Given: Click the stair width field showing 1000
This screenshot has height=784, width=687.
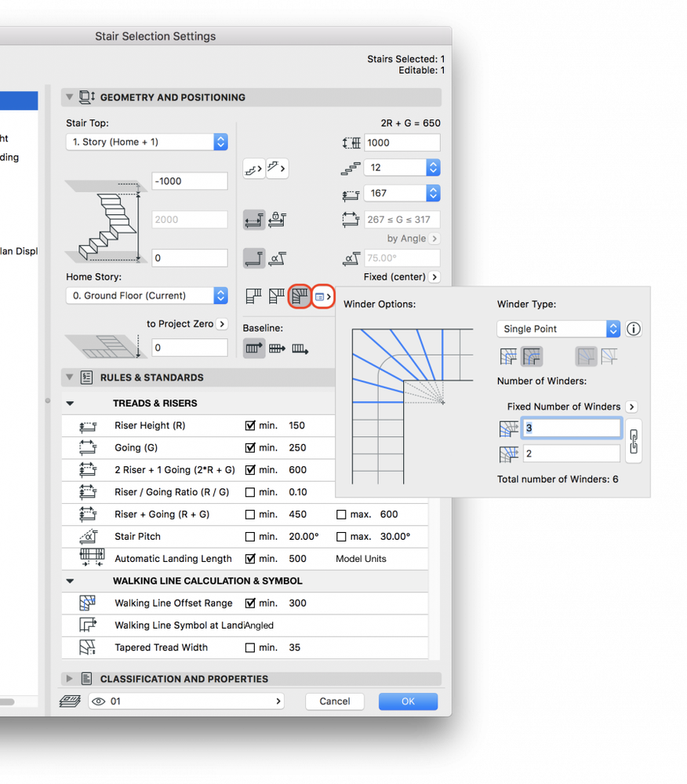Looking at the screenshot, I should pos(402,143).
